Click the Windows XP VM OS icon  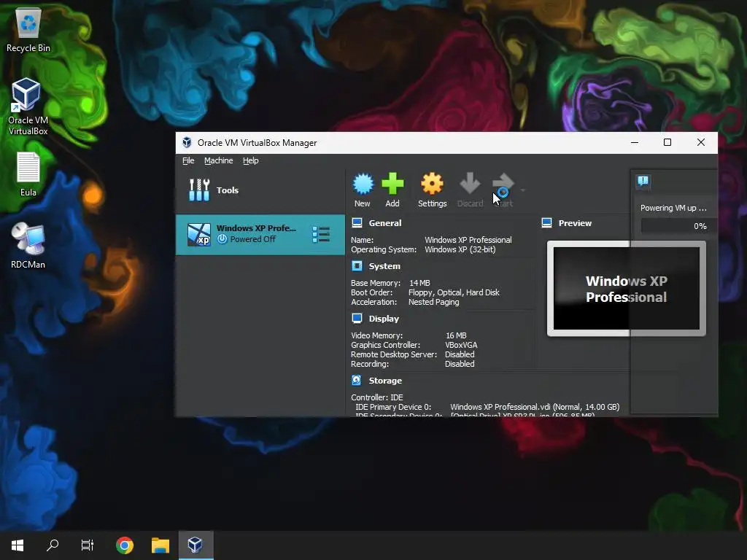click(198, 234)
